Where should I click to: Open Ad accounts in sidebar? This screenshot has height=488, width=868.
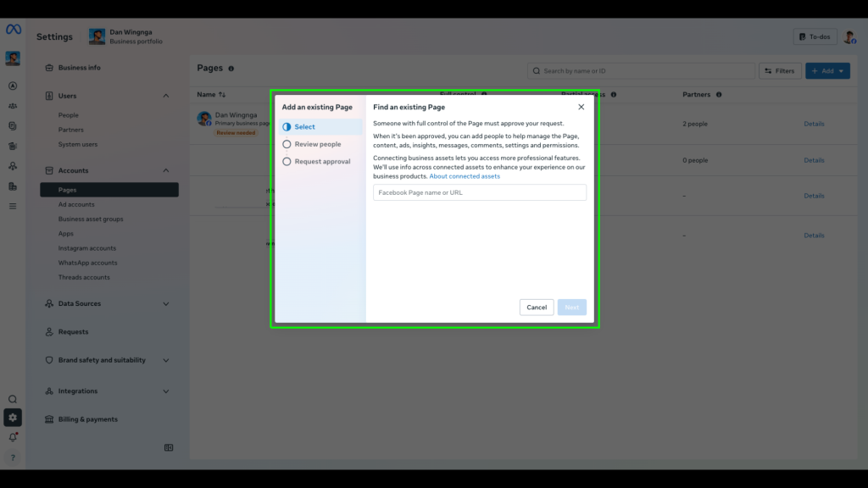(x=76, y=205)
